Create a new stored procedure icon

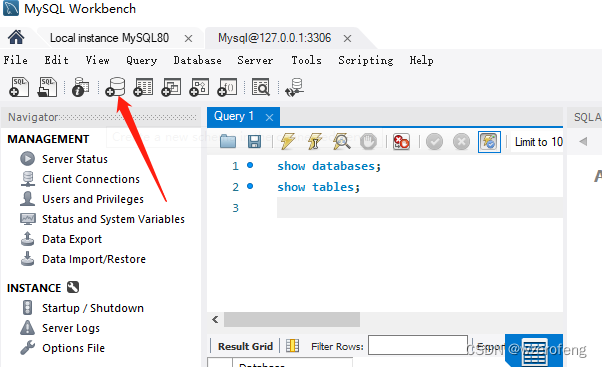click(x=199, y=87)
